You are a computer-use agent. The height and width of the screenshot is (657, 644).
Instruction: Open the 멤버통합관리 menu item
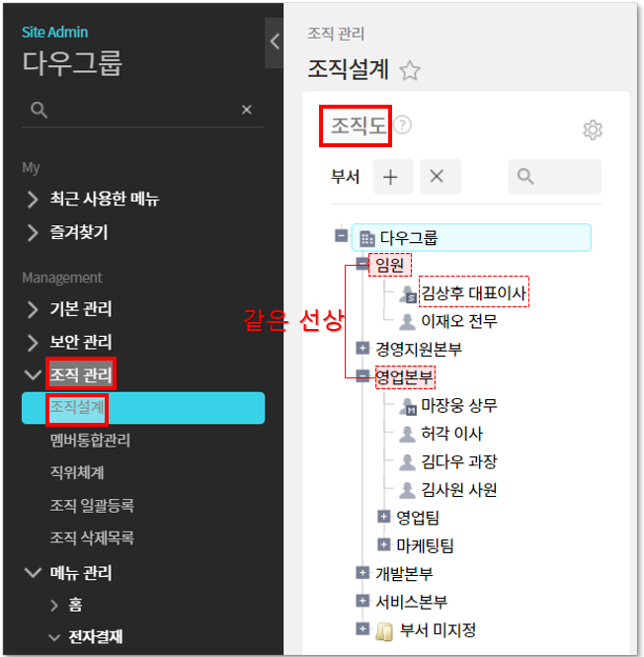[90, 441]
